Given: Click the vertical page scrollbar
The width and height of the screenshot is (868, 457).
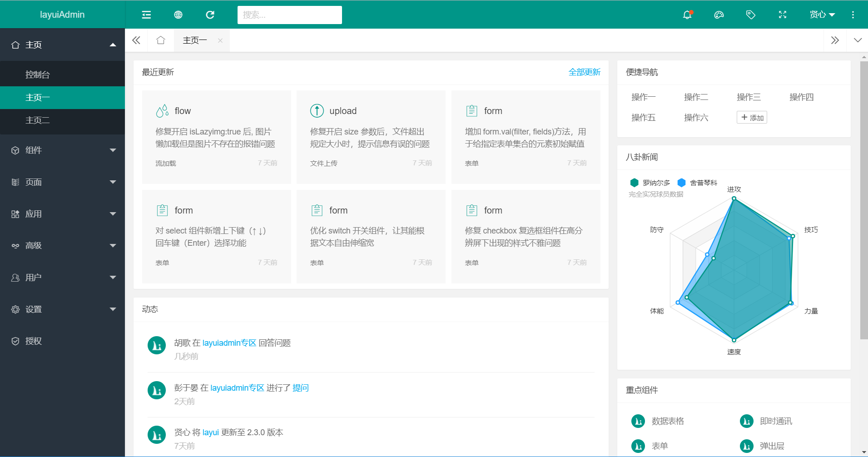Looking at the screenshot, I should (863, 200).
